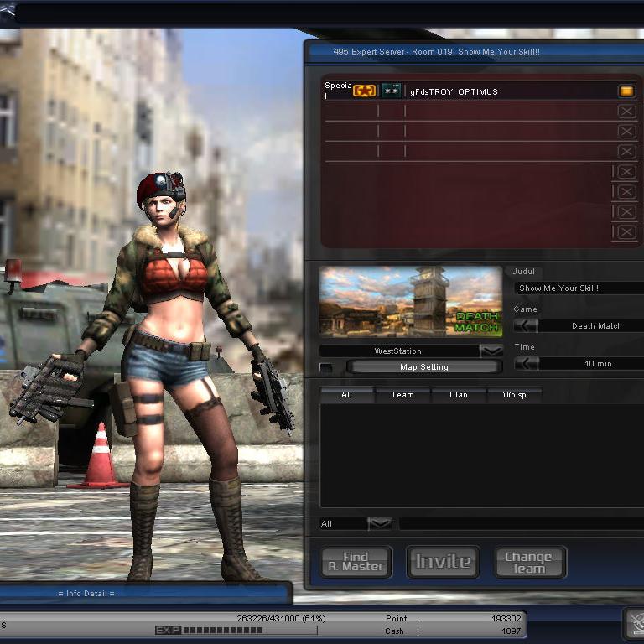
Task: Click the Invite button
Action: pos(443,562)
